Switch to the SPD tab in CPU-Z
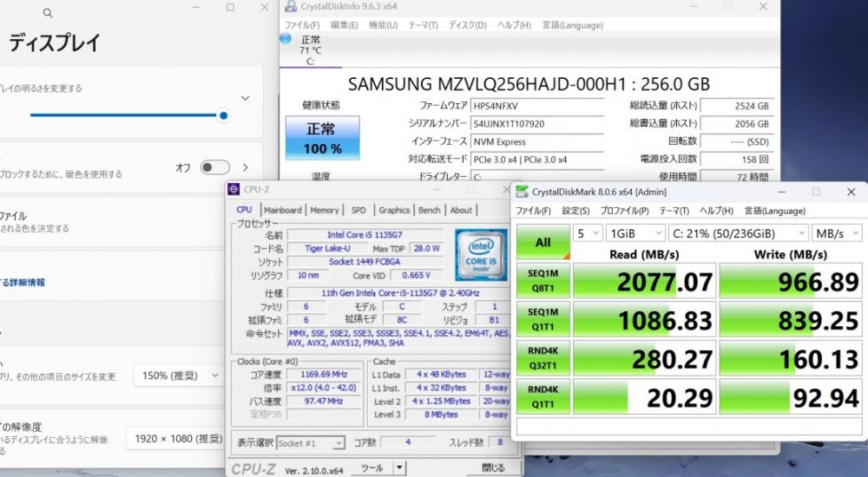The height and width of the screenshot is (477, 868). (358, 210)
